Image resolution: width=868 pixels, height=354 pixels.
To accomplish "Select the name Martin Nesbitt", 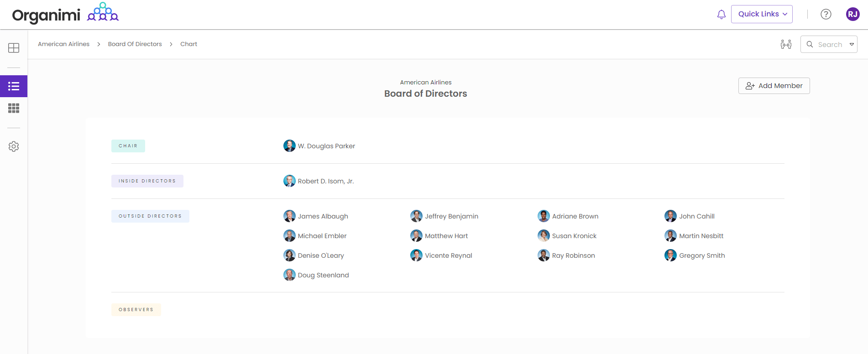I will [701, 236].
